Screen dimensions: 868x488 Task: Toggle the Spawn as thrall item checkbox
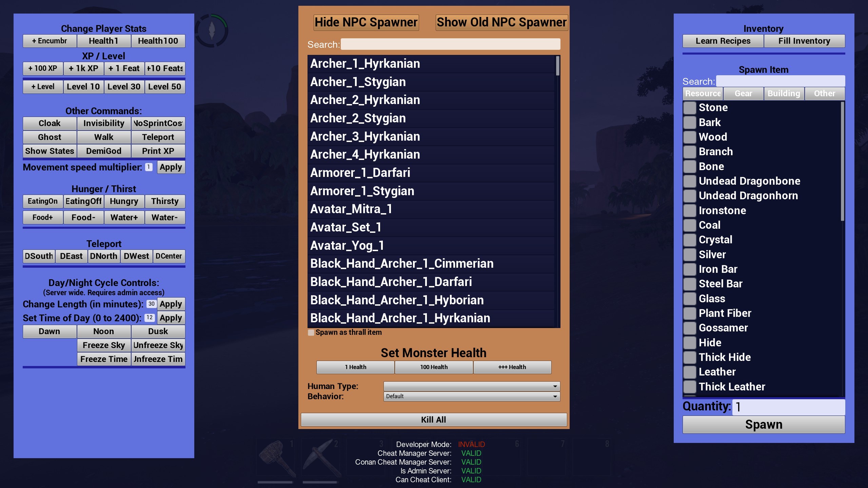[x=310, y=332]
